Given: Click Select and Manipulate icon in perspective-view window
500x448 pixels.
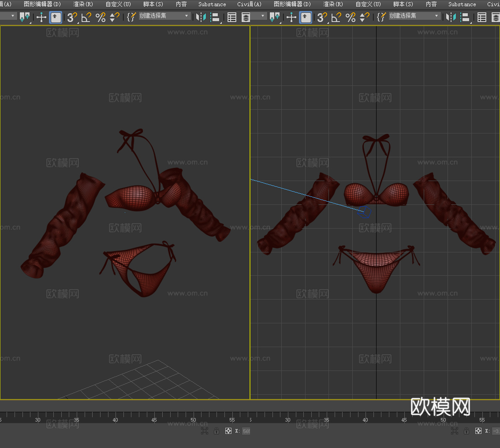Looking at the screenshot, I should pos(41,17).
